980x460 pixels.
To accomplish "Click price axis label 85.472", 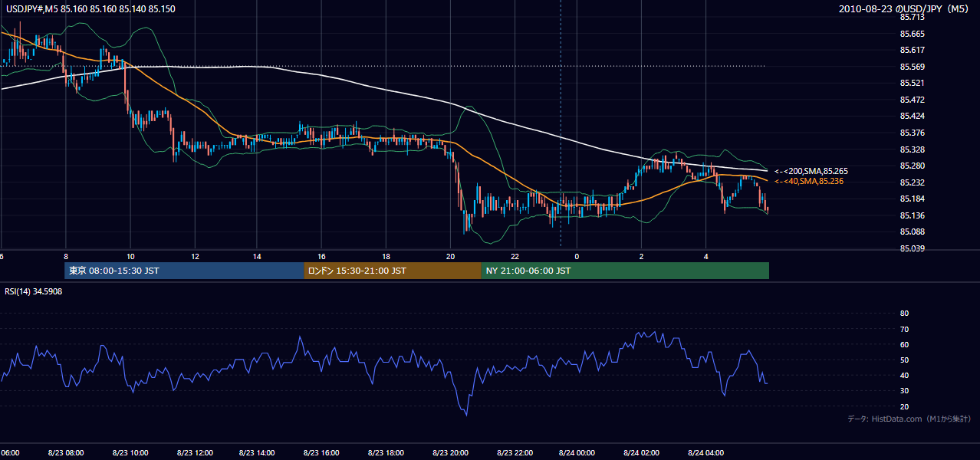I will click(912, 100).
